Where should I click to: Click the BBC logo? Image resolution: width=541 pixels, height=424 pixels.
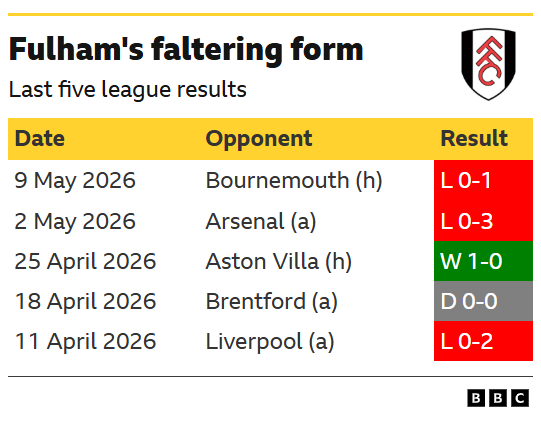(x=498, y=398)
